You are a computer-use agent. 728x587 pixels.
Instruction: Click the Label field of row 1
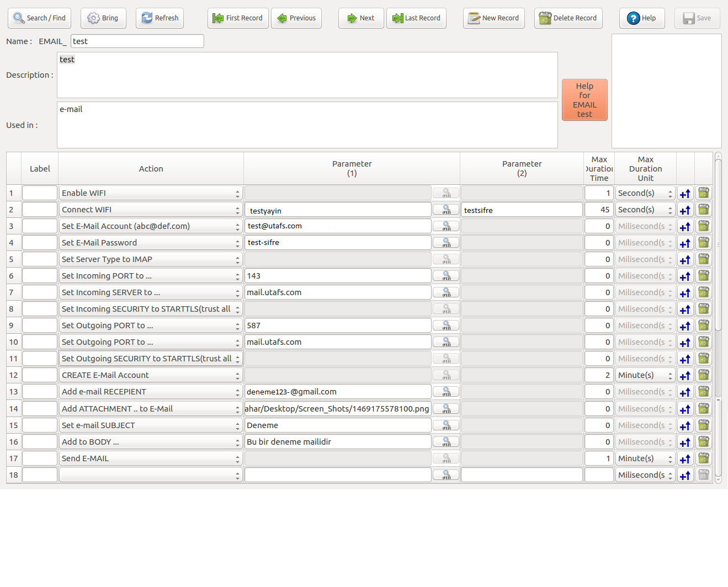click(x=40, y=193)
